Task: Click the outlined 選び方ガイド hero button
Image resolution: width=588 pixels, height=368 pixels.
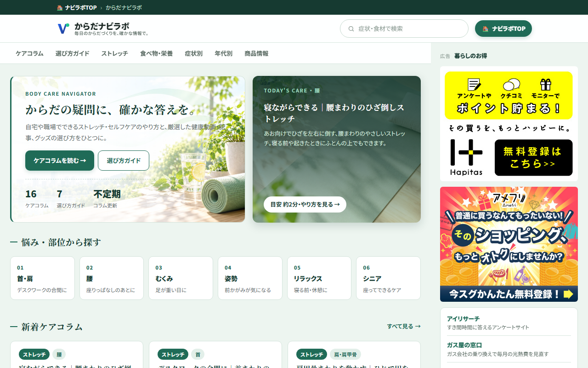Action: tap(124, 161)
